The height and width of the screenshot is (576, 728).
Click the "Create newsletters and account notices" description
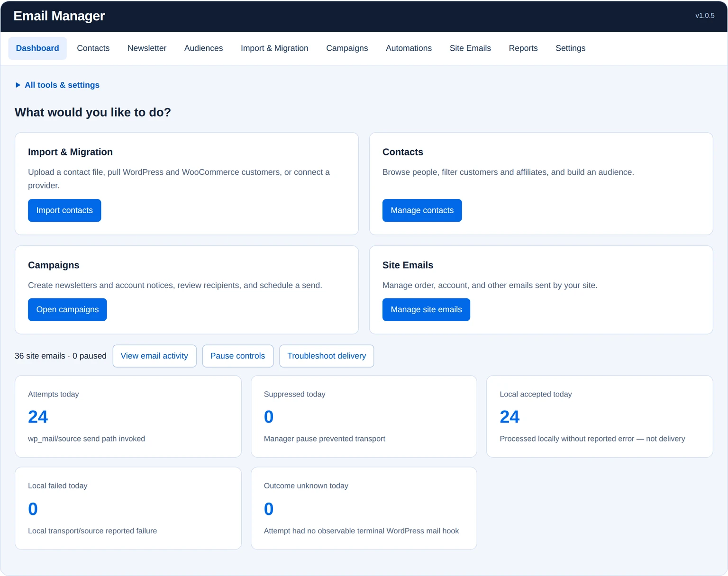175,286
